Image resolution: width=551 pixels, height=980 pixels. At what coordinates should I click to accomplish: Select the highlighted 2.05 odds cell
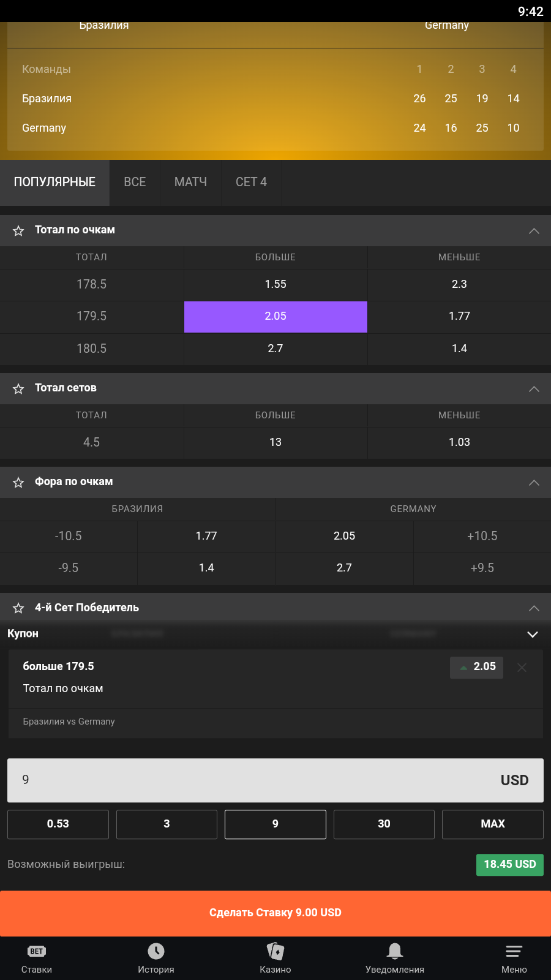[275, 317]
